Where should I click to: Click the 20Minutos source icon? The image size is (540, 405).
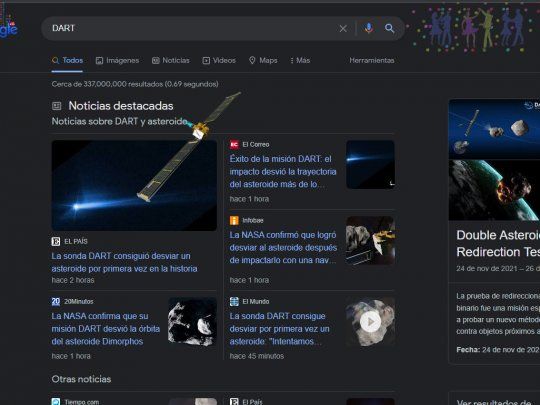(x=56, y=302)
